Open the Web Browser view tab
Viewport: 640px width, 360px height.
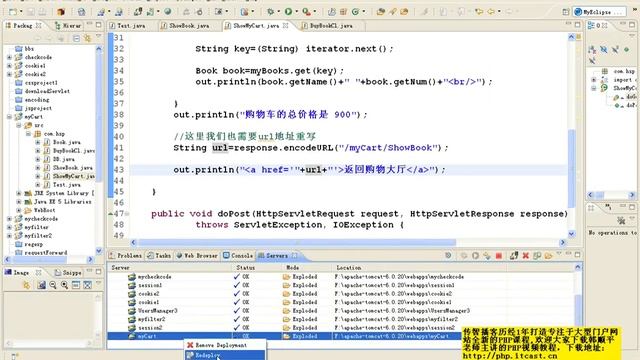tap(197, 256)
